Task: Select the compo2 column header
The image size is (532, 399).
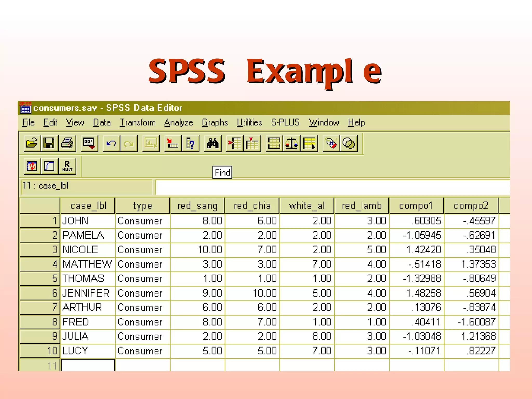Action: (471, 206)
